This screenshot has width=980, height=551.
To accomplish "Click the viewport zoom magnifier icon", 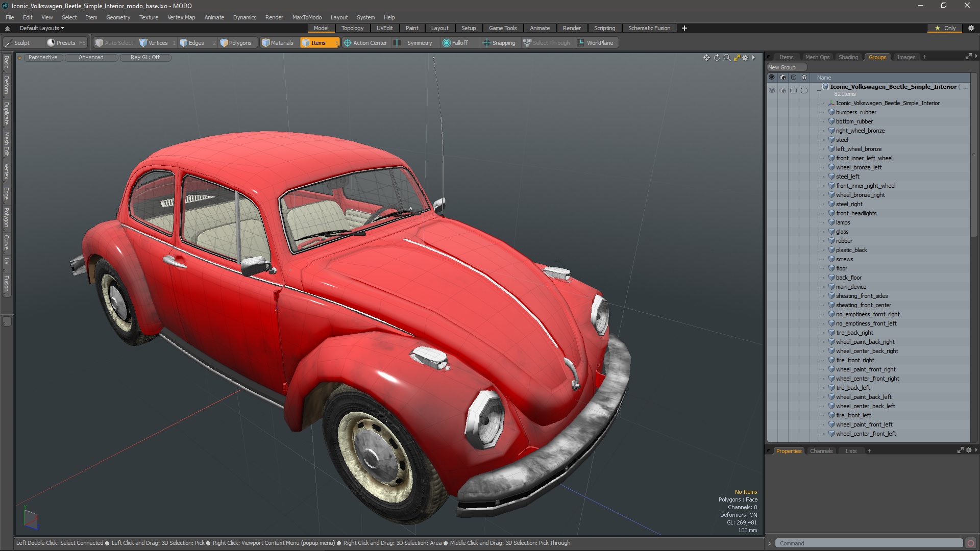I will tap(727, 58).
